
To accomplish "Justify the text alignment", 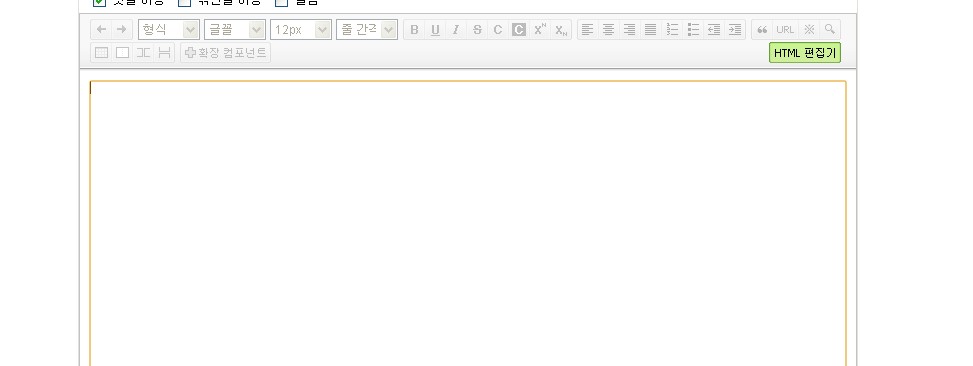I will (x=651, y=30).
